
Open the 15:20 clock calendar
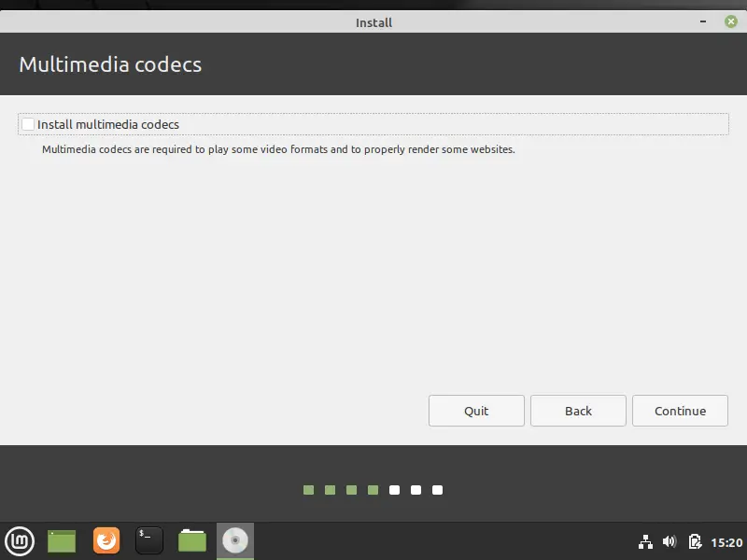click(x=726, y=542)
